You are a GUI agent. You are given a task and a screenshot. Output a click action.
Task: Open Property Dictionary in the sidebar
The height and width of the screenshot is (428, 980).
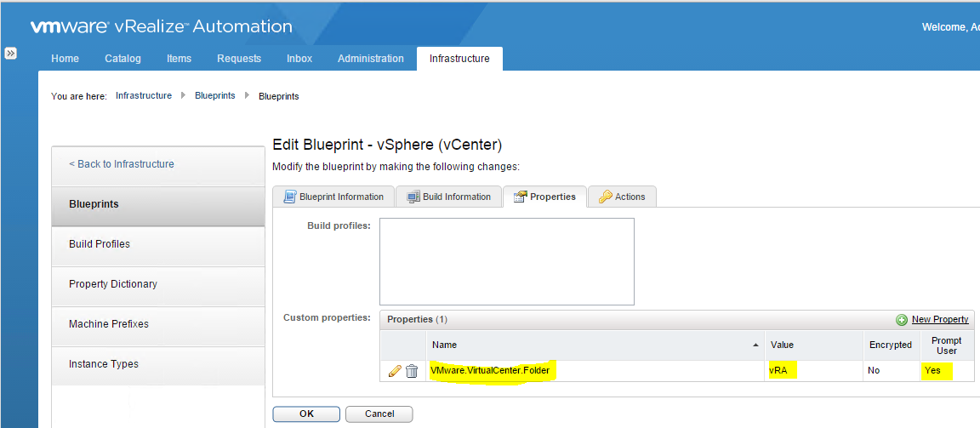click(158, 284)
